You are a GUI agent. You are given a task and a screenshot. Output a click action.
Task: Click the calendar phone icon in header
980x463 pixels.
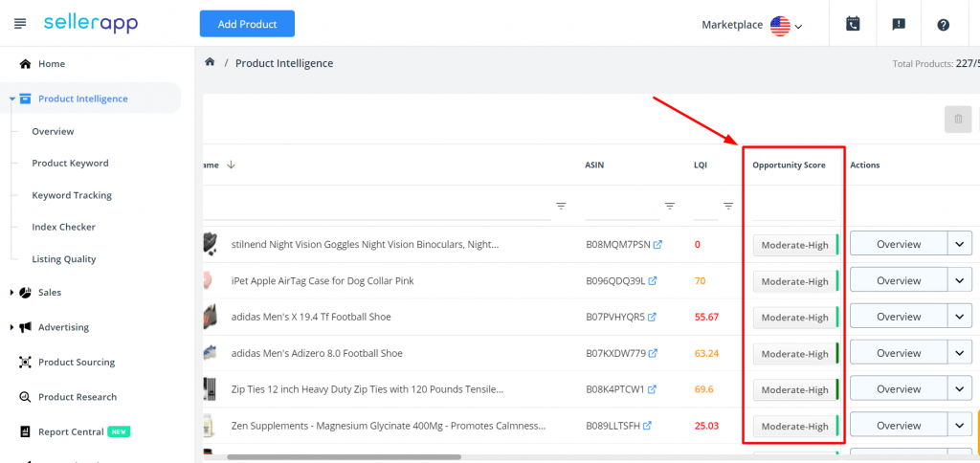point(853,24)
